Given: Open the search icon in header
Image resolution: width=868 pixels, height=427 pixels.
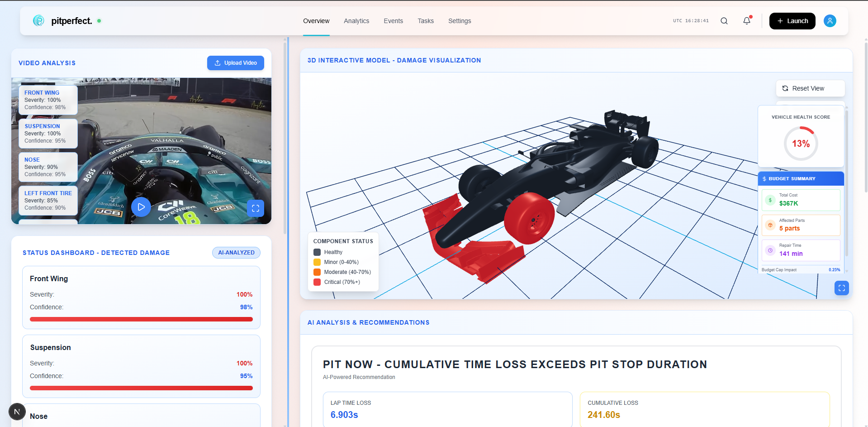Looking at the screenshot, I should pyautogui.click(x=724, y=21).
